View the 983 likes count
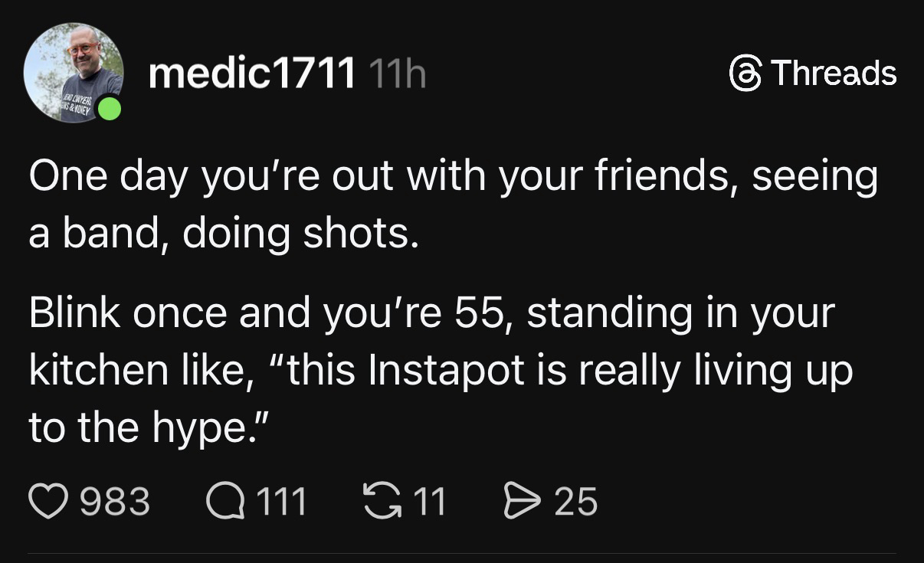 [115, 502]
